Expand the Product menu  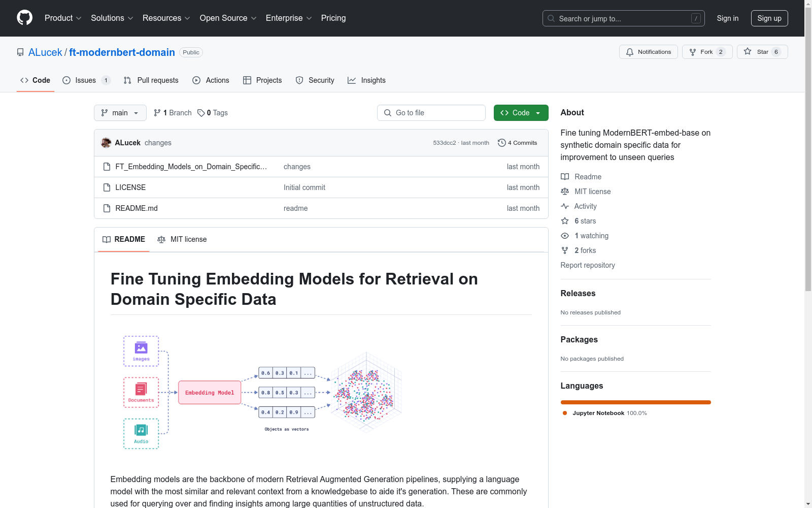coord(63,18)
